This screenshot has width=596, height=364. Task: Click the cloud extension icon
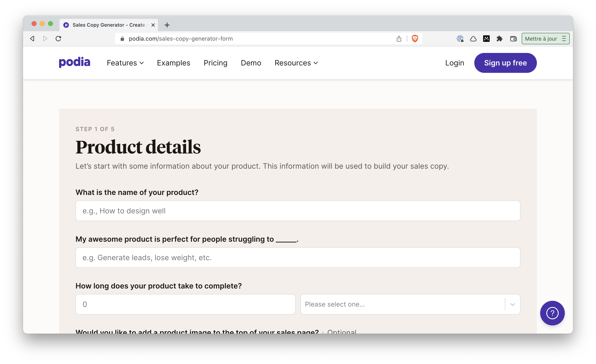[473, 39]
